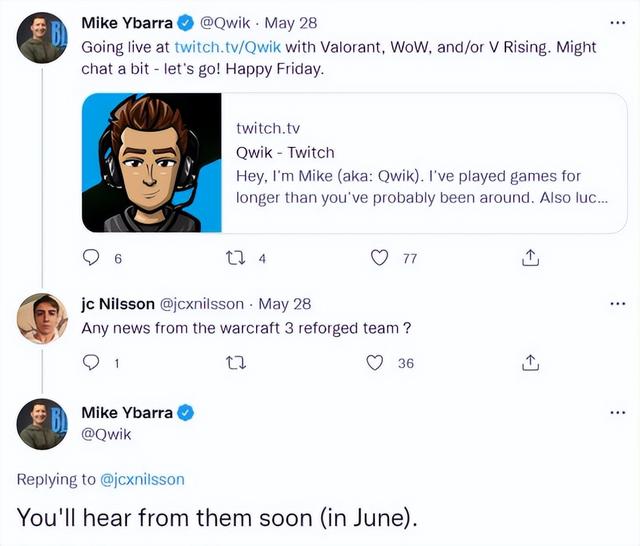Like jc Nilsson's tweet with 36 likes
The image size is (640, 546).
376,363
